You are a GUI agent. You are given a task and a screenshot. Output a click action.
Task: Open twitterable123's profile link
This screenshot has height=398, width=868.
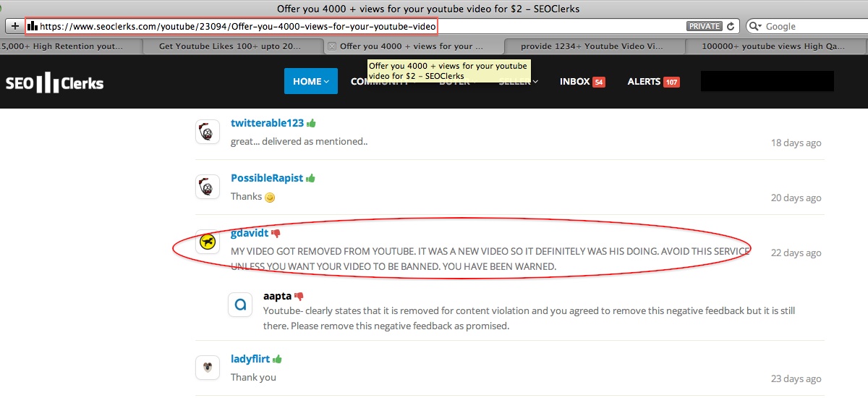[267, 123]
